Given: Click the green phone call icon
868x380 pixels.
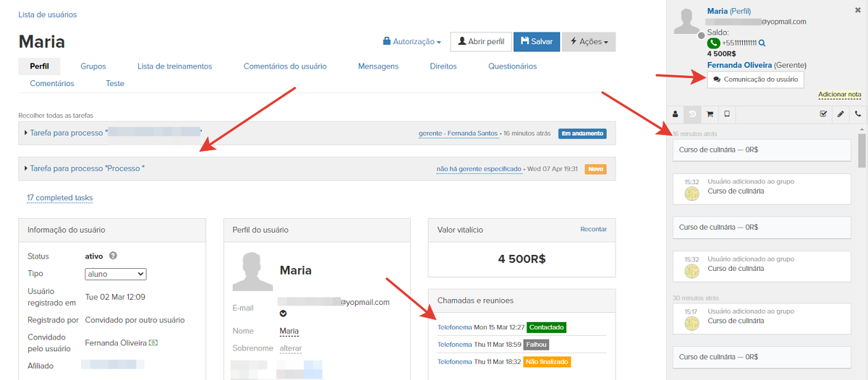Looking at the screenshot, I should click(713, 43).
